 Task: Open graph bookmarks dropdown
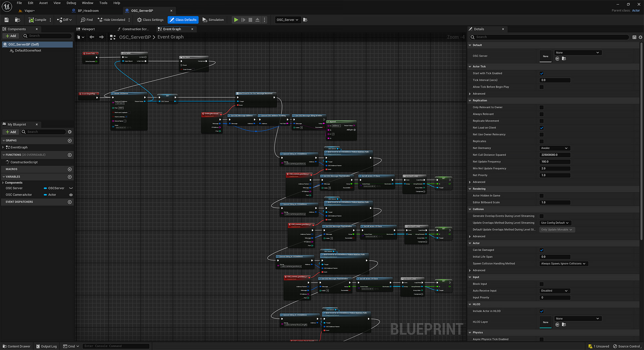(x=80, y=37)
